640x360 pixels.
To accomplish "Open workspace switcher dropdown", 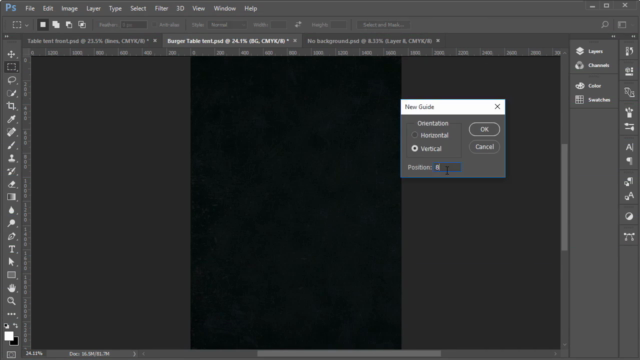I will [x=622, y=25].
